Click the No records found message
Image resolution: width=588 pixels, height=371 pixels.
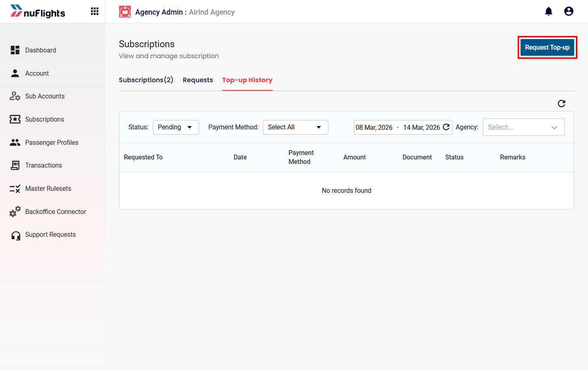347,190
